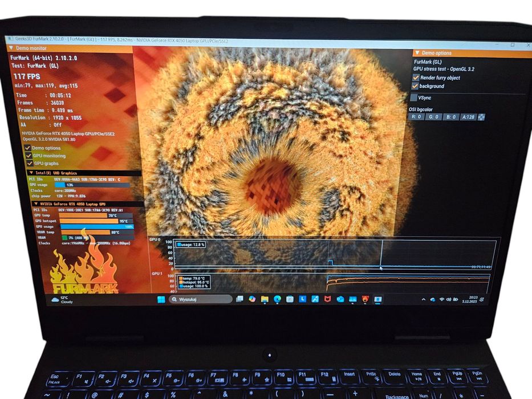Click the checkered alpha swatch beside A:128
Viewport: 532px width, 399px height.
point(481,117)
